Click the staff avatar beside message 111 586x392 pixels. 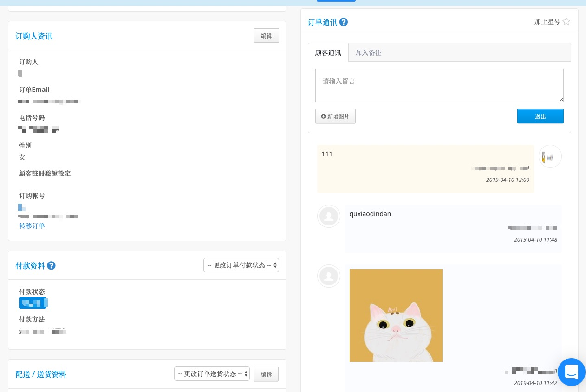click(550, 156)
